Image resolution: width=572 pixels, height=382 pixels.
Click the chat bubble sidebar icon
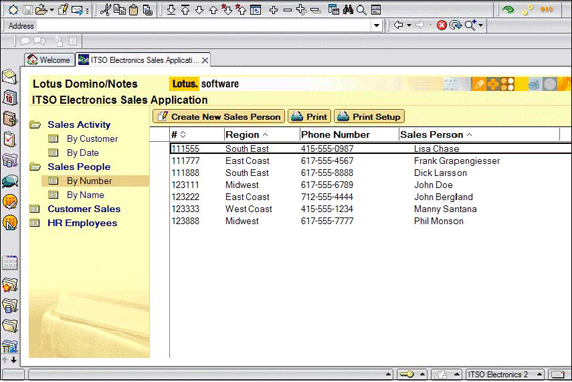click(10, 181)
